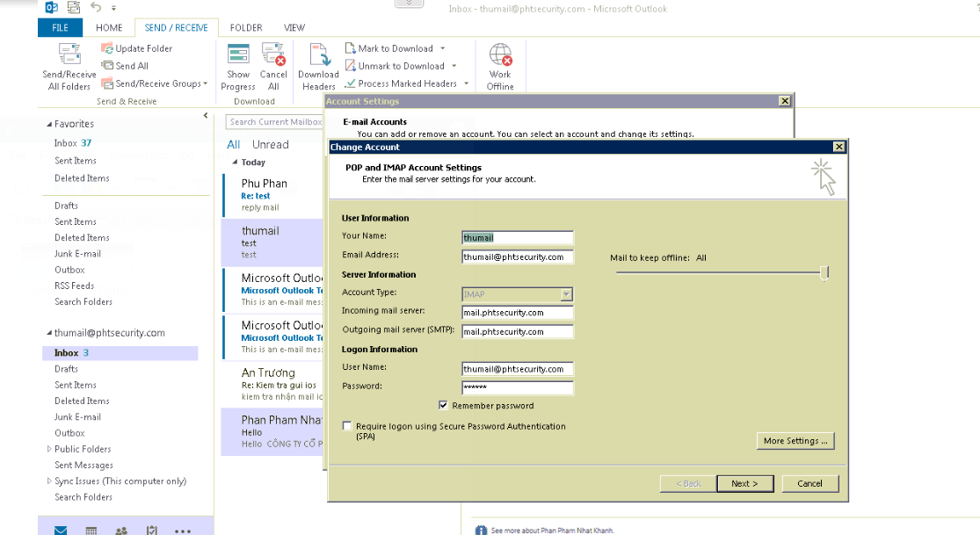Image resolution: width=980 pixels, height=535 pixels.
Task: Click the Next button in Change Account
Action: (745, 484)
